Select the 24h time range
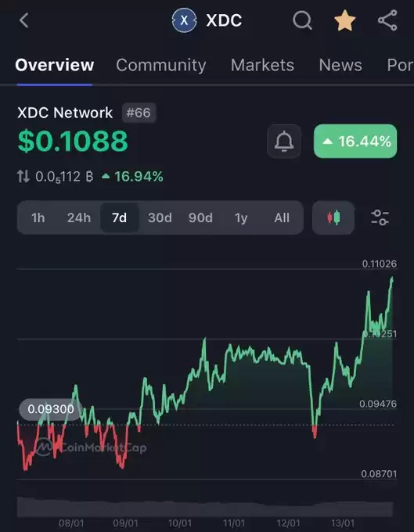This screenshot has height=532, width=414. pyautogui.click(x=79, y=217)
